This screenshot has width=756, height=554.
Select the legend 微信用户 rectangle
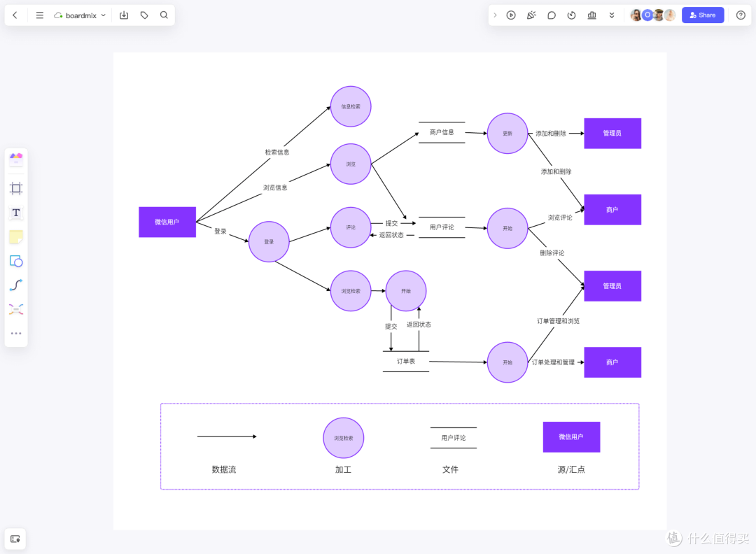click(571, 437)
